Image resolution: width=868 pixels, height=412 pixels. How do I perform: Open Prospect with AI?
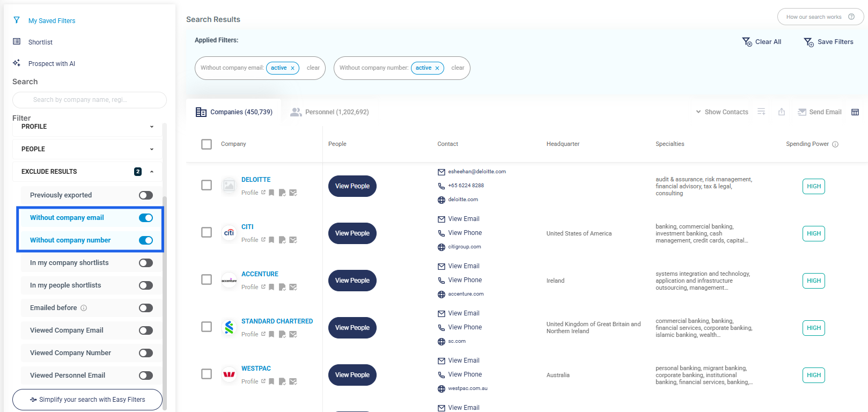(x=52, y=64)
